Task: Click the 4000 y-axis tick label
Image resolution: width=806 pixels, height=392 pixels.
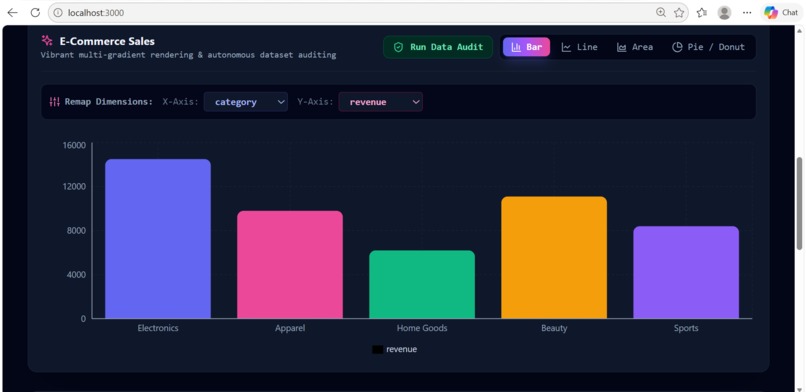Action: (x=76, y=274)
